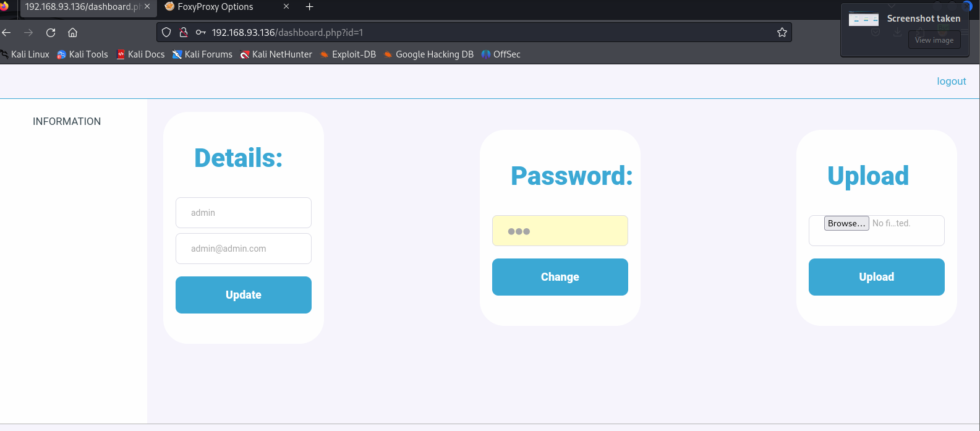Switch to the FoxyProxy Options tab
This screenshot has width=980, height=431.
coord(215,7)
